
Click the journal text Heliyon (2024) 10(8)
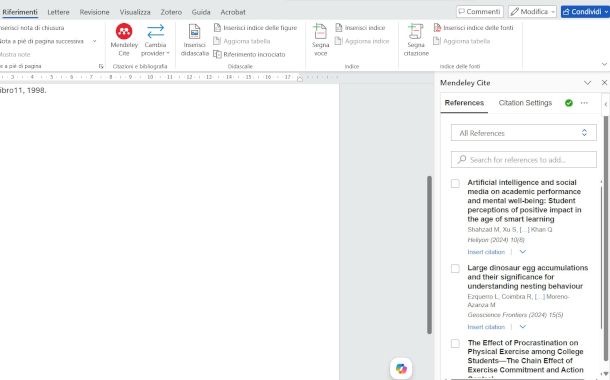(x=496, y=240)
